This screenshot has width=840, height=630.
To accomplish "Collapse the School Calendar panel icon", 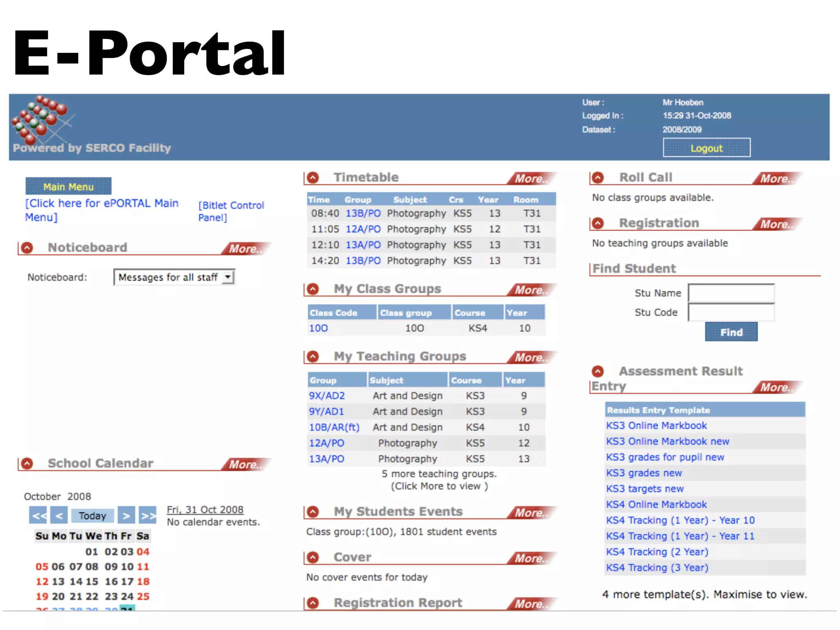I will pos(27,463).
